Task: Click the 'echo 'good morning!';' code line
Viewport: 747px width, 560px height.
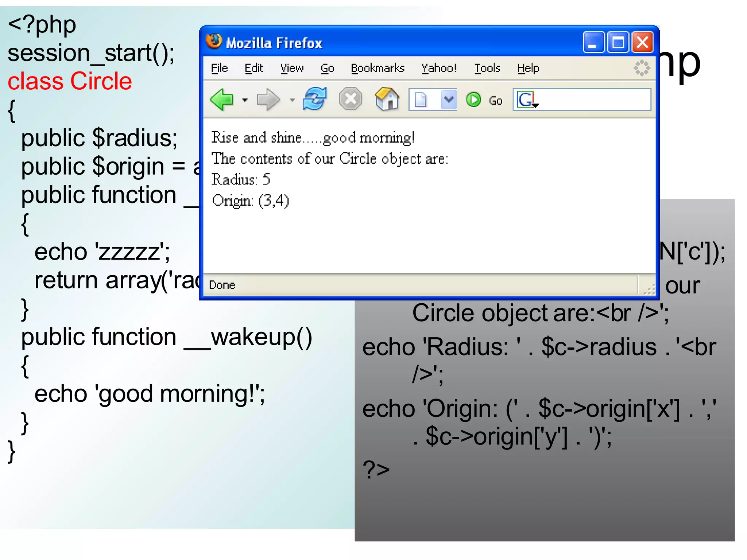Action: click(150, 394)
